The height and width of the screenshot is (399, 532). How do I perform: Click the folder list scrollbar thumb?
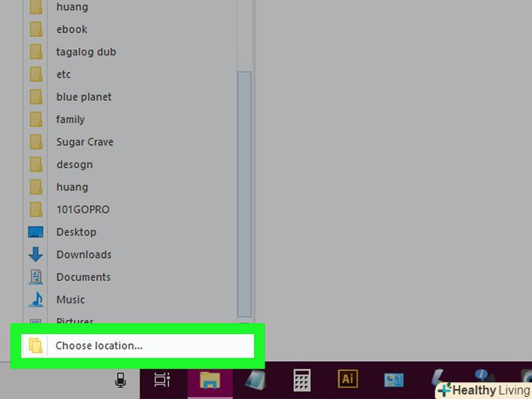pos(244,194)
